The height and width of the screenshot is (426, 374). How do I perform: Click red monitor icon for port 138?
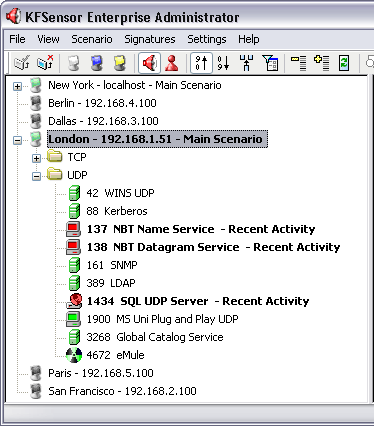tap(73, 247)
